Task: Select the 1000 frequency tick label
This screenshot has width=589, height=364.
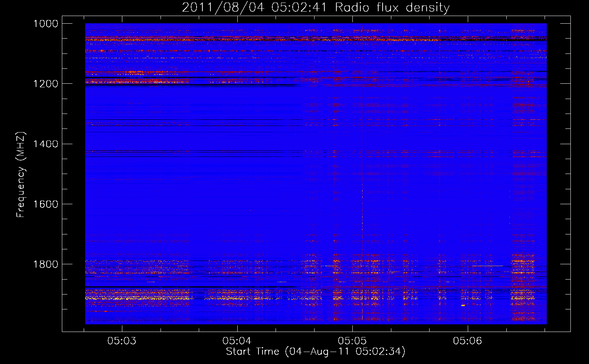Action: [46, 24]
